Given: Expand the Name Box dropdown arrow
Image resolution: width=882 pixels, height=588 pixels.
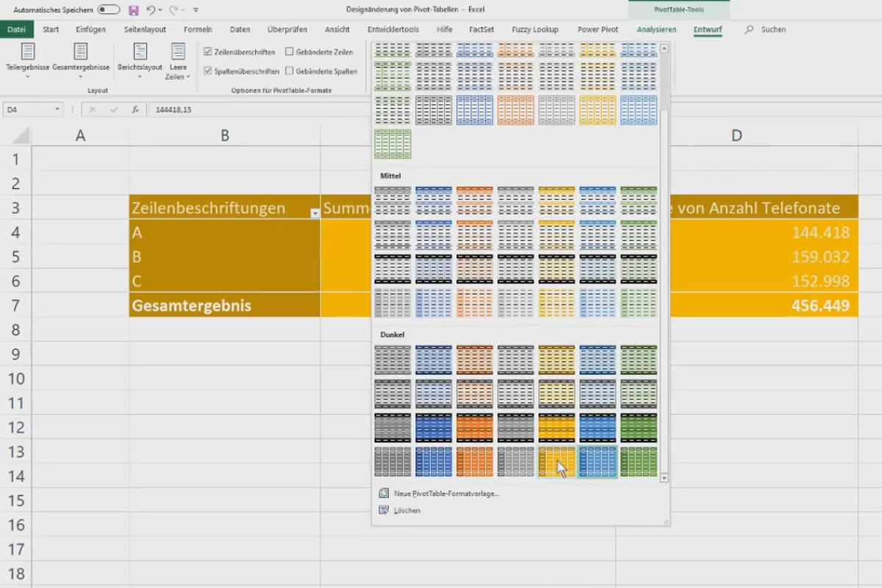Looking at the screenshot, I should pyautogui.click(x=57, y=110).
